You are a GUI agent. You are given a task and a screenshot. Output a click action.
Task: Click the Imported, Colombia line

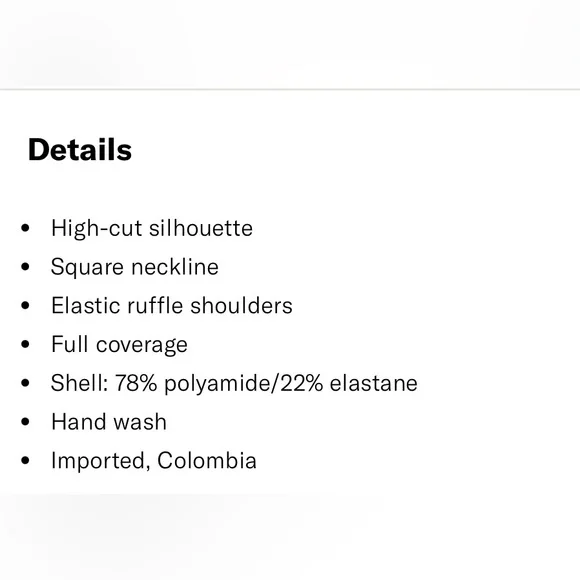click(x=154, y=461)
